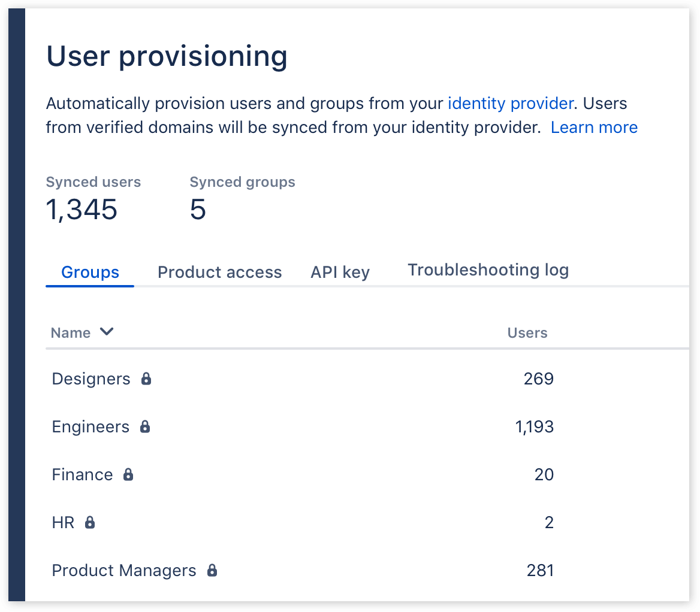Open the Finance group row
The height and width of the screenshot is (612, 700).
[367, 474]
